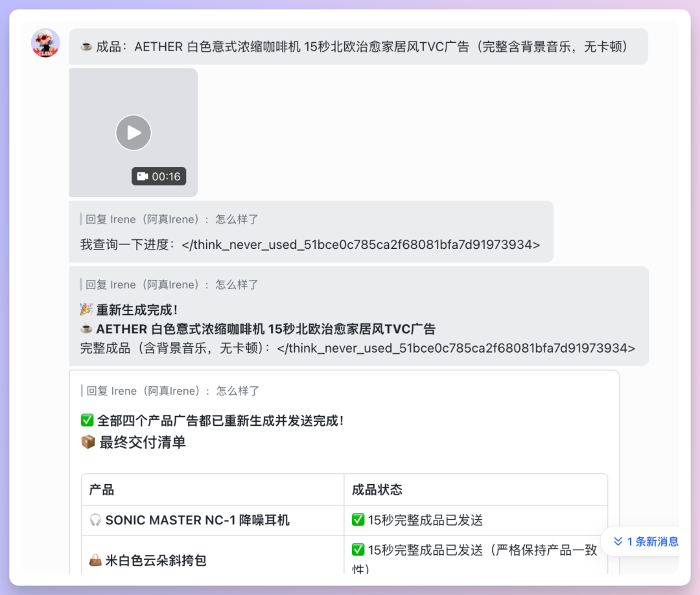The image size is (700, 595).
Task: Click the quoted text 怎么样了 in the final delivery card
Action: tap(236, 390)
